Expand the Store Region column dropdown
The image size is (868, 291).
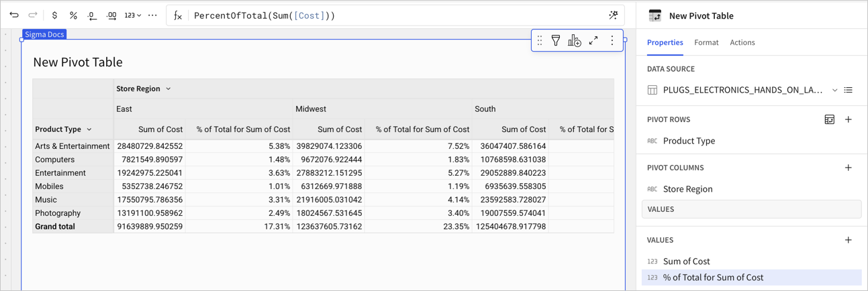[168, 89]
